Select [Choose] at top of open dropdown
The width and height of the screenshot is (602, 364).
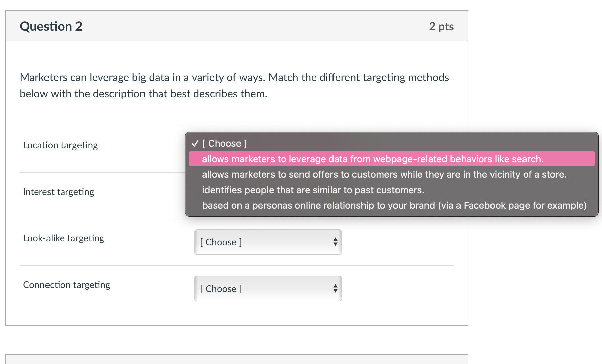pyautogui.click(x=224, y=143)
